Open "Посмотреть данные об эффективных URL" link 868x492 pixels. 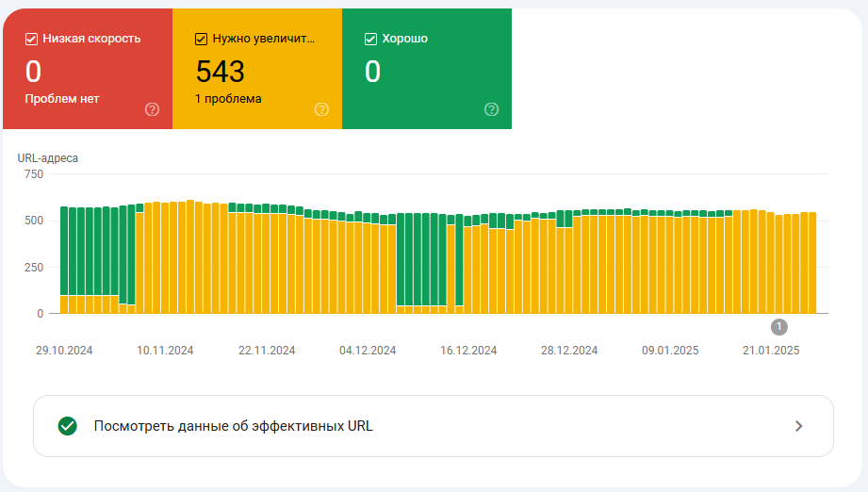[234, 426]
